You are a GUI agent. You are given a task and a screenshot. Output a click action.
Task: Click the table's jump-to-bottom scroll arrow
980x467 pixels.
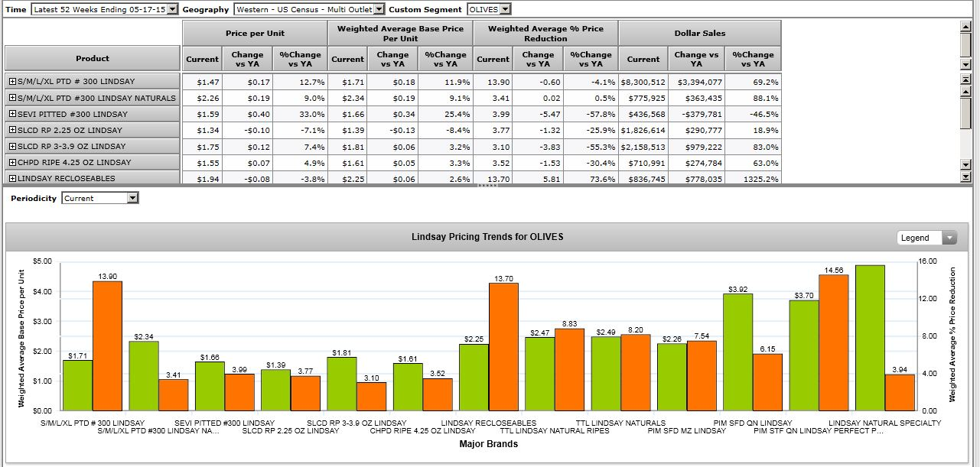pos(965,177)
